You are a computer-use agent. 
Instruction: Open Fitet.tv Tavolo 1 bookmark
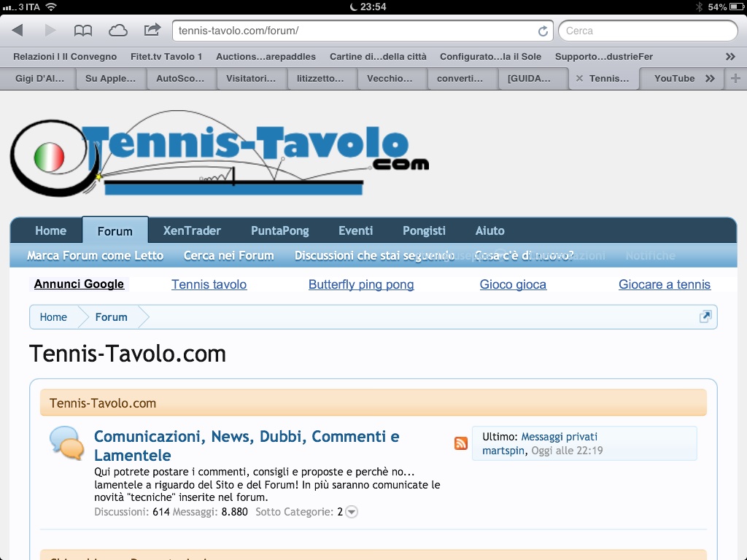click(x=166, y=57)
